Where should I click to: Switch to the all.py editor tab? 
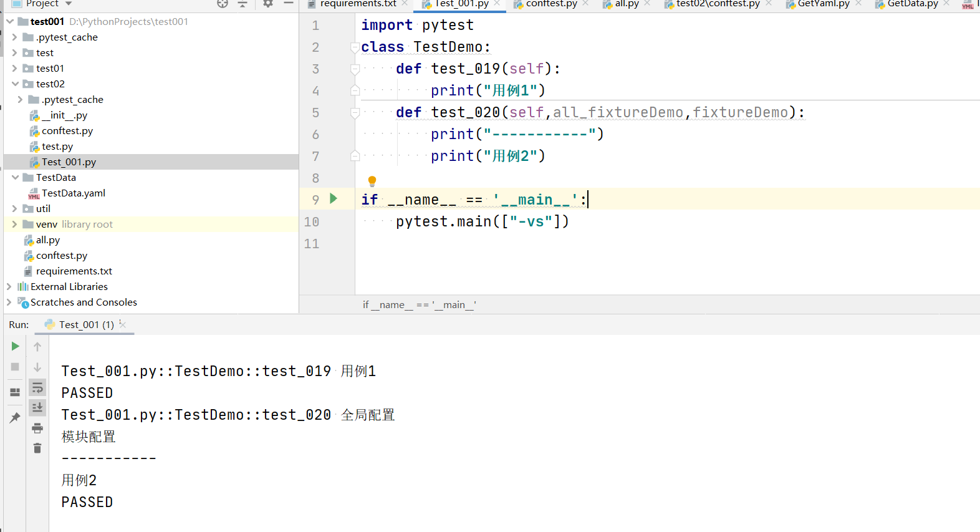pyautogui.click(x=627, y=4)
